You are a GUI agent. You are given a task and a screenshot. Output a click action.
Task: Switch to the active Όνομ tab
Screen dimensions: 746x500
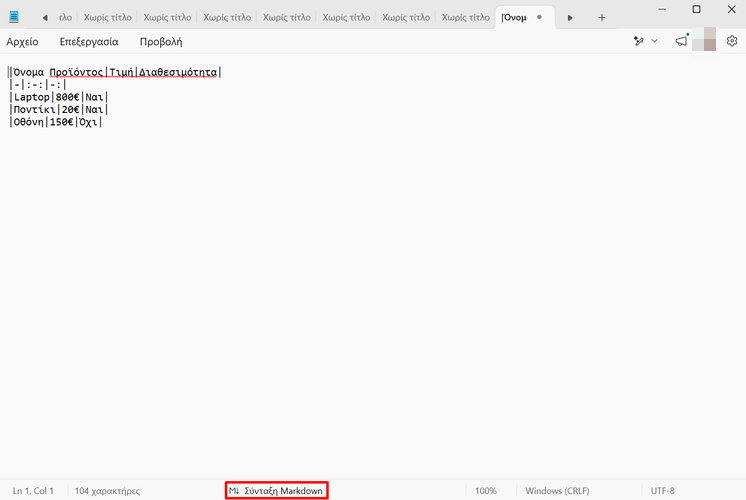(x=514, y=18)
